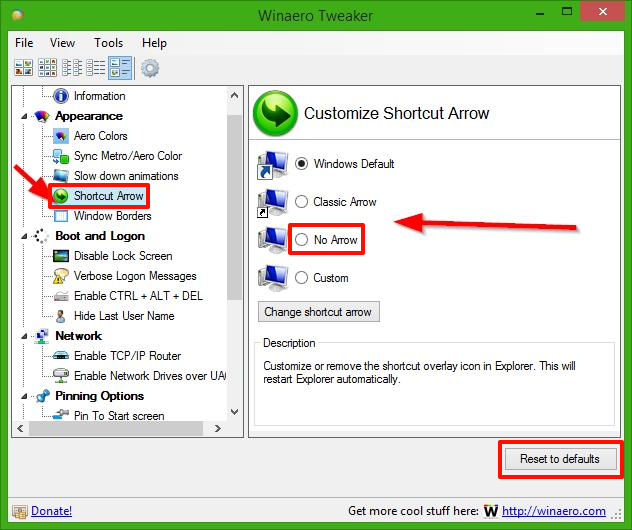Select the Custom radio button
The width and height of the screenshot is (632, 530).
[301, 277]
